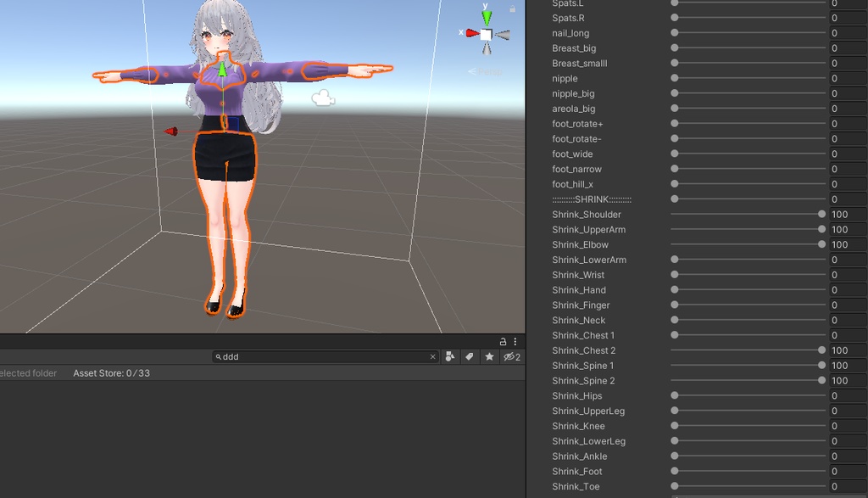Screen dimensions: 868x498
Task: Open Project panel three-dot menu
Action: (x=515, y=342)
